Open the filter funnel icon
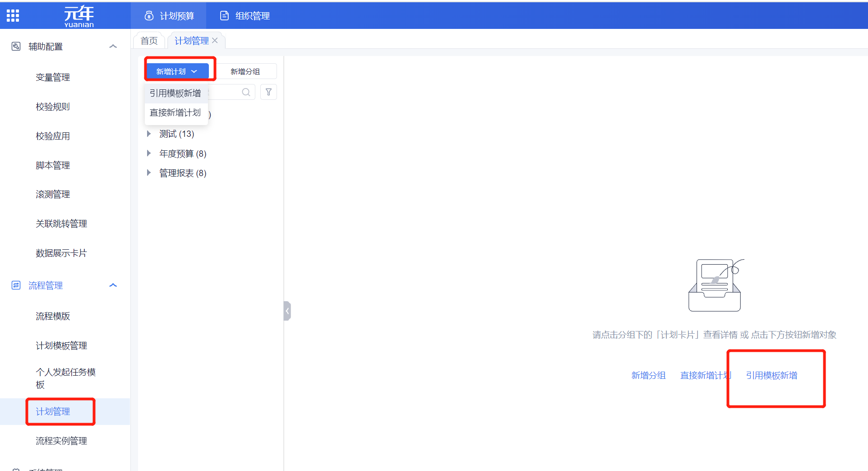Screen dimensions: 868x471 268,92
